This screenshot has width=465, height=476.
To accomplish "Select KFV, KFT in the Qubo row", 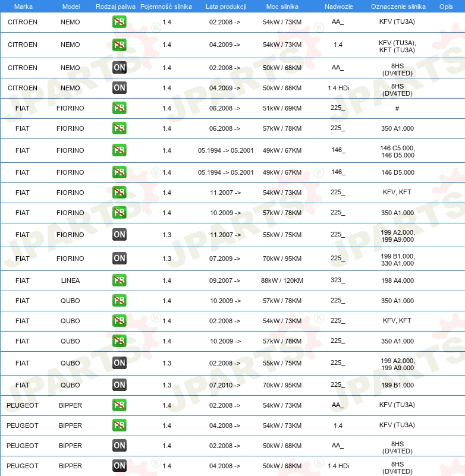I will click(397, 320).
